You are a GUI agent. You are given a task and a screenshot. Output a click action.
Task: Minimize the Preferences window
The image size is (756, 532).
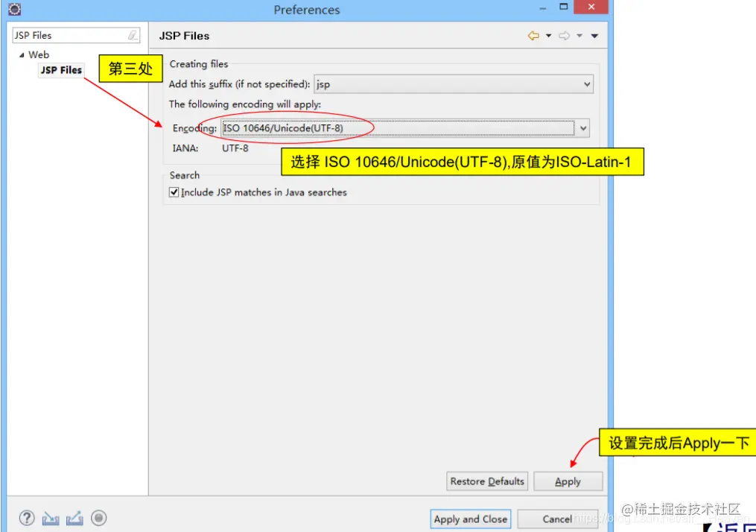tap(543, 8)
